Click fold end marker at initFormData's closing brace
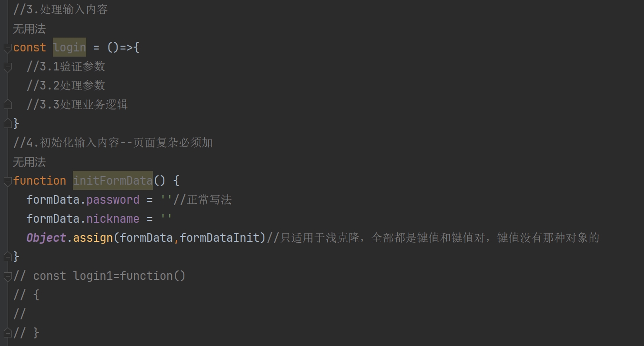This screenshot has height=346, width=644. 8,257
